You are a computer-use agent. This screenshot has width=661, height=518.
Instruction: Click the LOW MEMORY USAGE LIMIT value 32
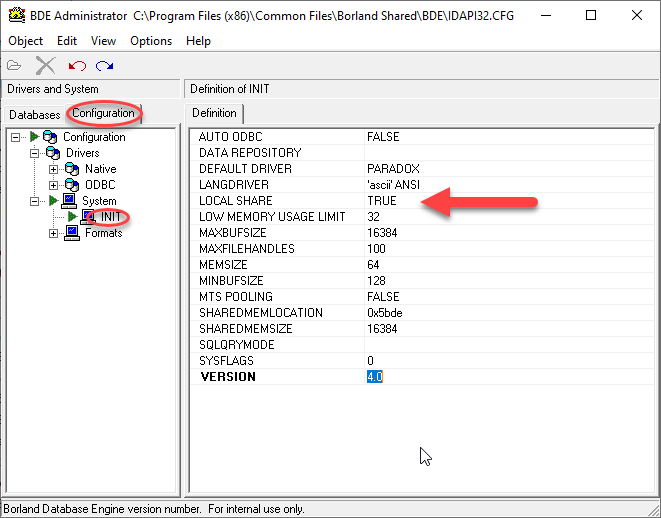[373, 217]
